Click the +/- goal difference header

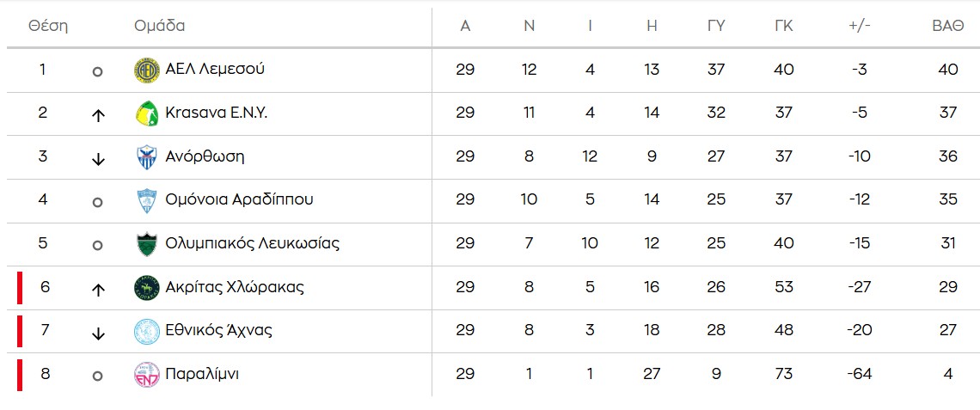pyautogui.click(x=859, y=26)
